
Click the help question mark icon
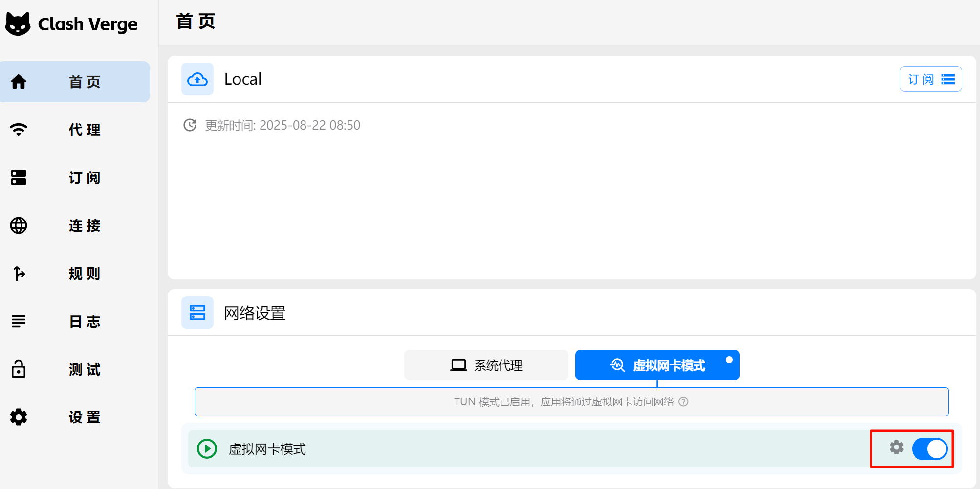pos(684,402)
